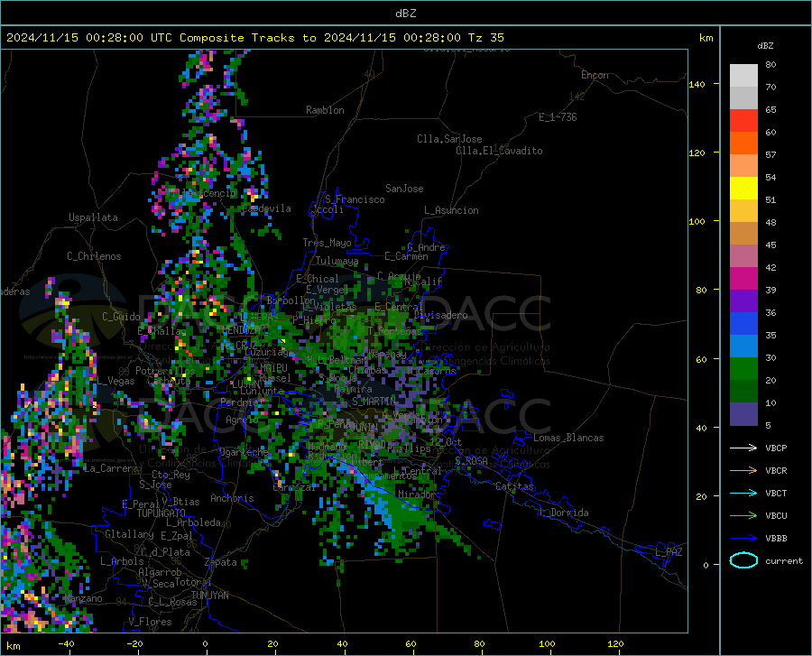
Task: Click the TUNUYAN label on map
Action: pos(209,596)
